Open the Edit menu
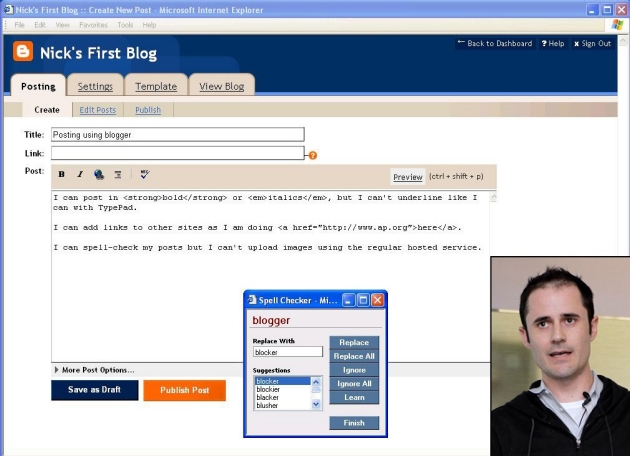This screenshot has width=630, height=456. [x=40, y=25]
